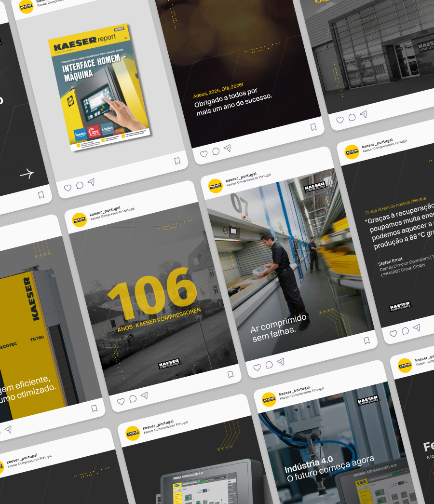This screenshot has height=504, width=434.
Task: Like the KAESER report magazine post
Action: click(x=68, y=188)
